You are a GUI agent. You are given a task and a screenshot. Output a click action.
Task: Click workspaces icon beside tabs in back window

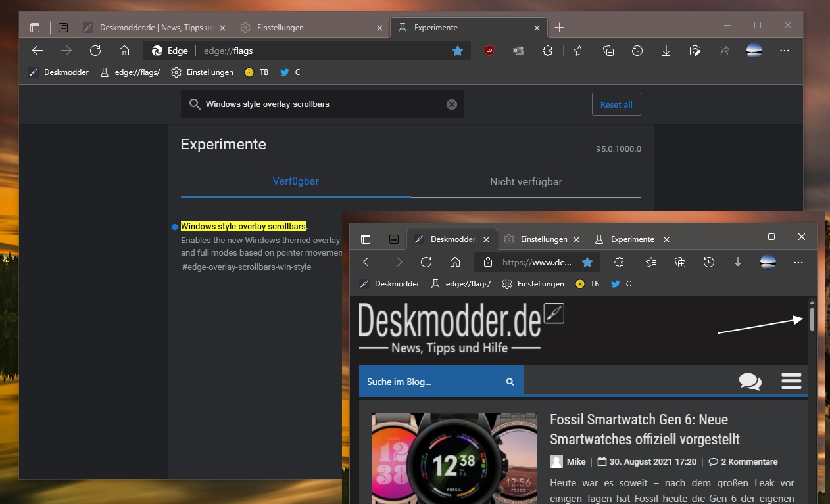(x=63, y=28)
